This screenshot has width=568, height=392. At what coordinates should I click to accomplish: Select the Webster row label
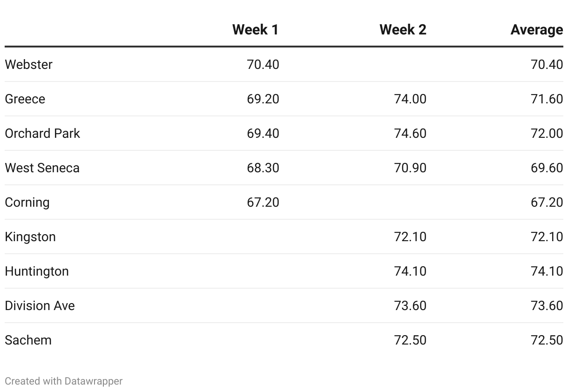click(x=28, y=64)
